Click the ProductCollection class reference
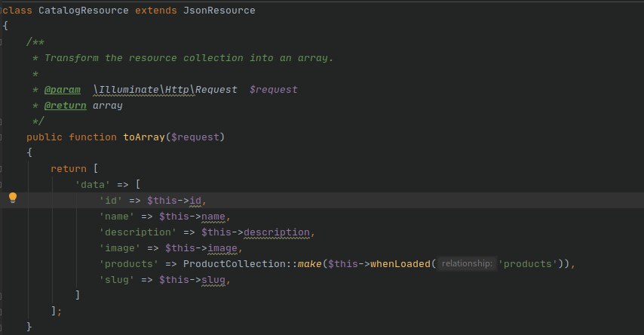Screen dimensions: 644x335 pos(234,264)
